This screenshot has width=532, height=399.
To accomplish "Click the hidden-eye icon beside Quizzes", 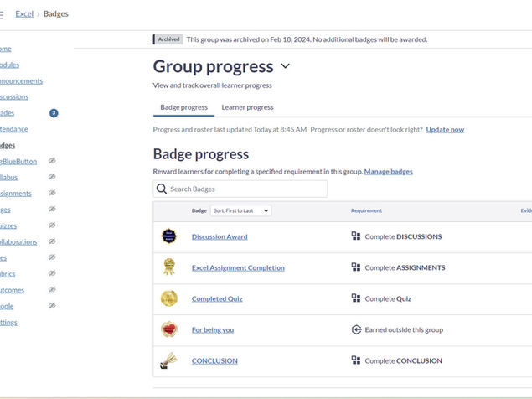I will tap(52, 225).
